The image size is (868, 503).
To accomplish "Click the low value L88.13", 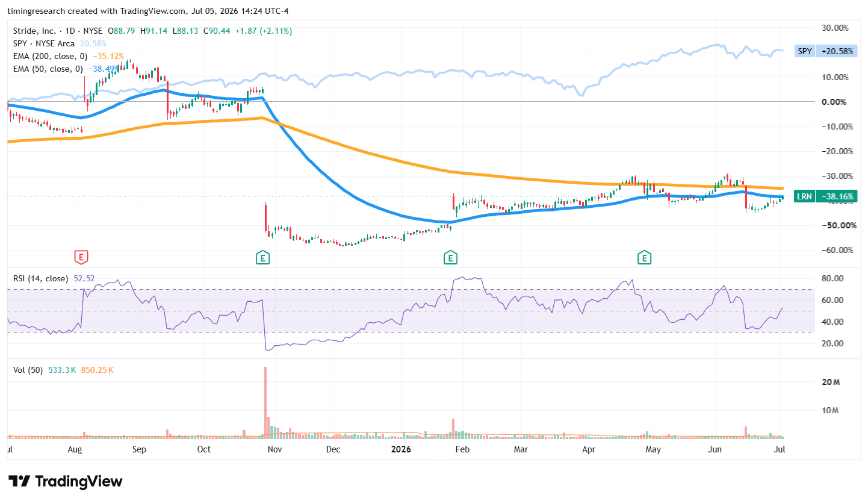I will (x=185, y=31).
